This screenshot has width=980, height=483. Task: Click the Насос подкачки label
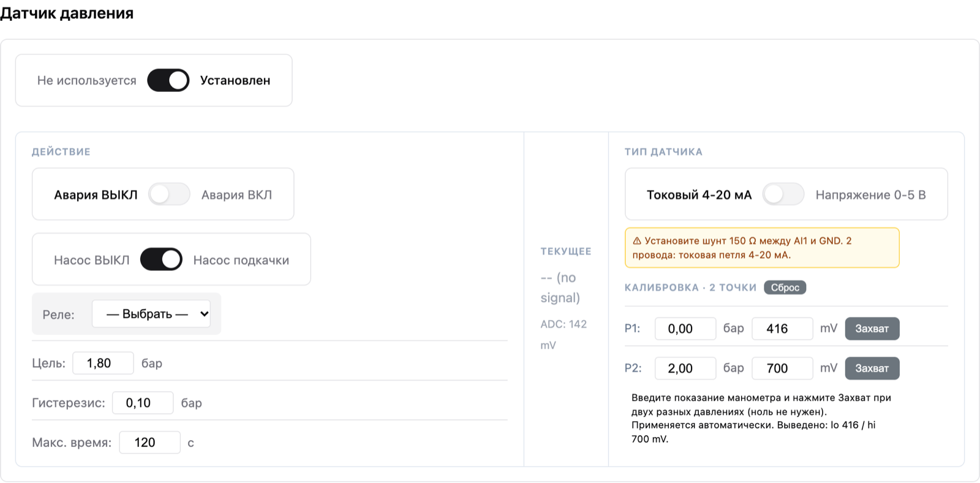coord(241,260)
